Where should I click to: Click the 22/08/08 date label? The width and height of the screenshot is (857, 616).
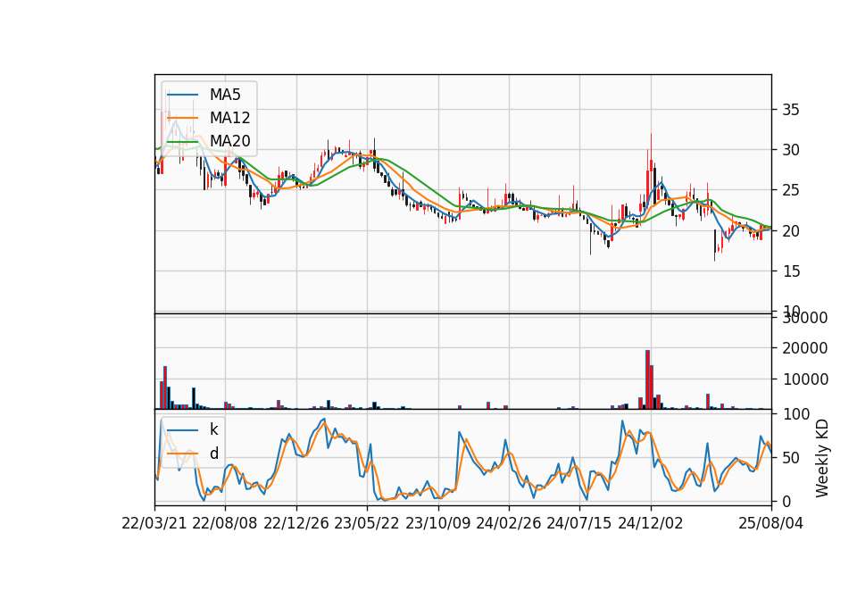225,523
